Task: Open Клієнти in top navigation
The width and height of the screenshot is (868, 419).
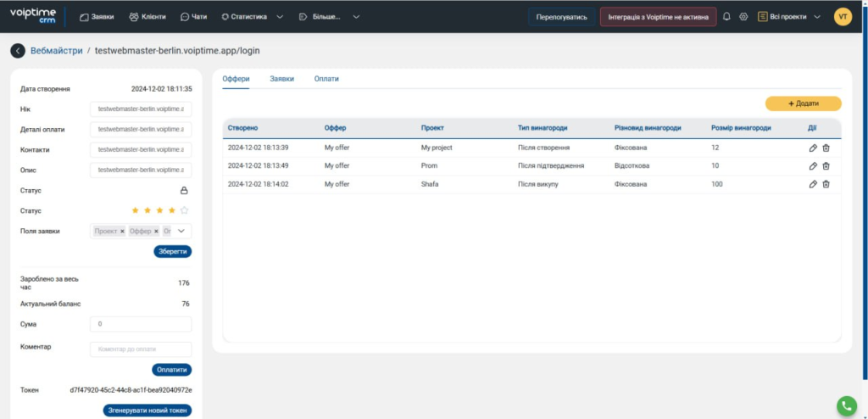Action: point(147,17)
